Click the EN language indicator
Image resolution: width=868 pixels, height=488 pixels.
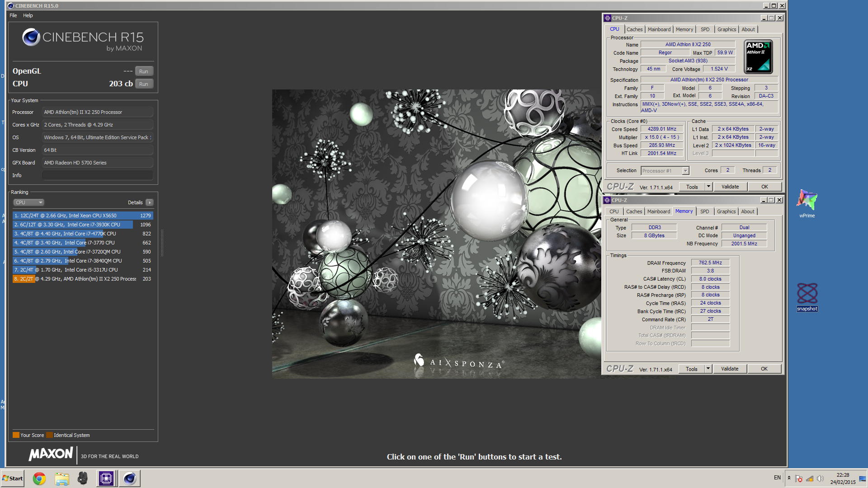click(777, 478)
